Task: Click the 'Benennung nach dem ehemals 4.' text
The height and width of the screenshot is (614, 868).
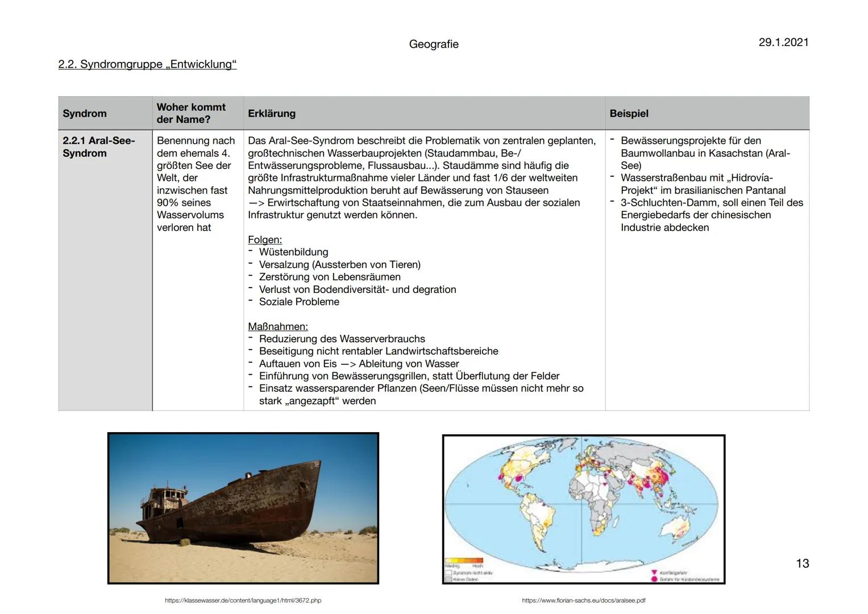Action: [x=196, y=147]
